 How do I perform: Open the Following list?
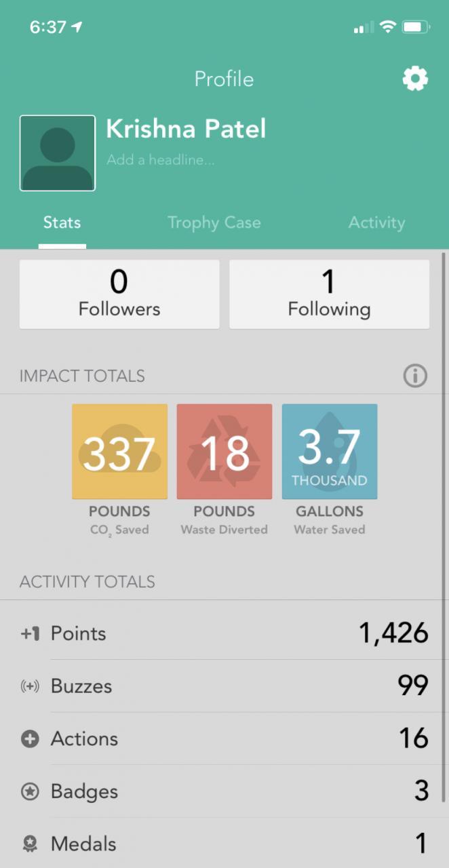point(329,294)
